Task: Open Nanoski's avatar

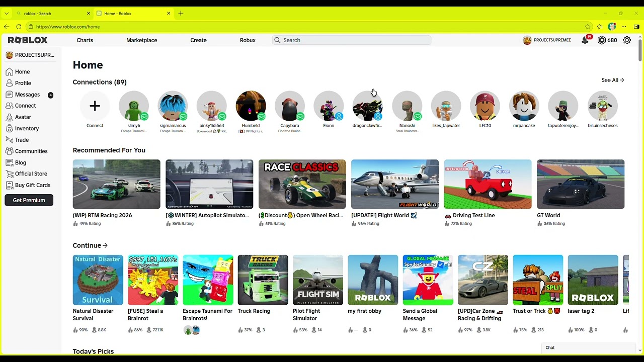Action: (x=407, y=106)
